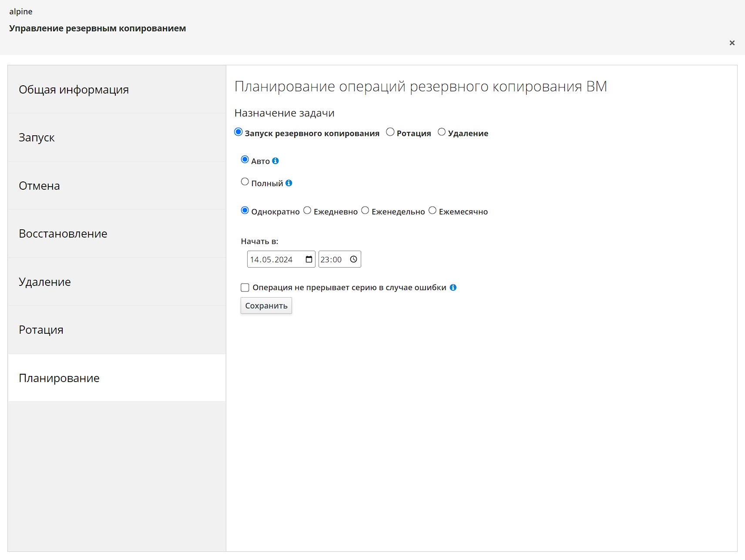Click info icon beside error series checkbox
The height and width of the screenshot is (560, 745).
453,288
